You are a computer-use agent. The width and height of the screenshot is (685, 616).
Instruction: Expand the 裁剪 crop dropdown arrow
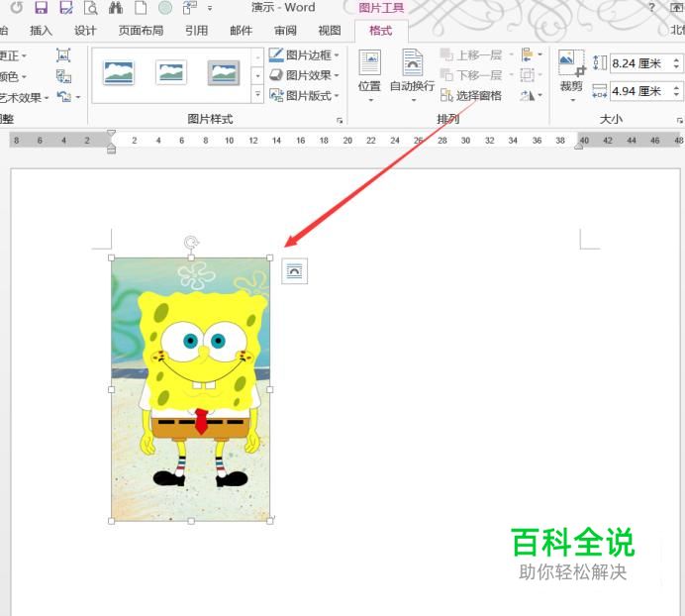click(x=573, y=101)
